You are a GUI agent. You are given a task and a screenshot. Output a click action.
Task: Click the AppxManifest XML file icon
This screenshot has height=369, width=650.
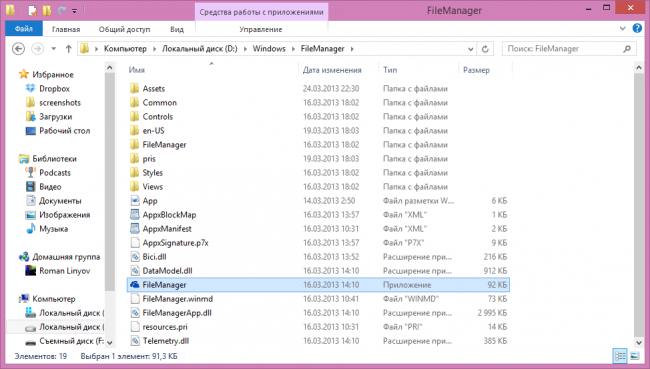[134, 228]
